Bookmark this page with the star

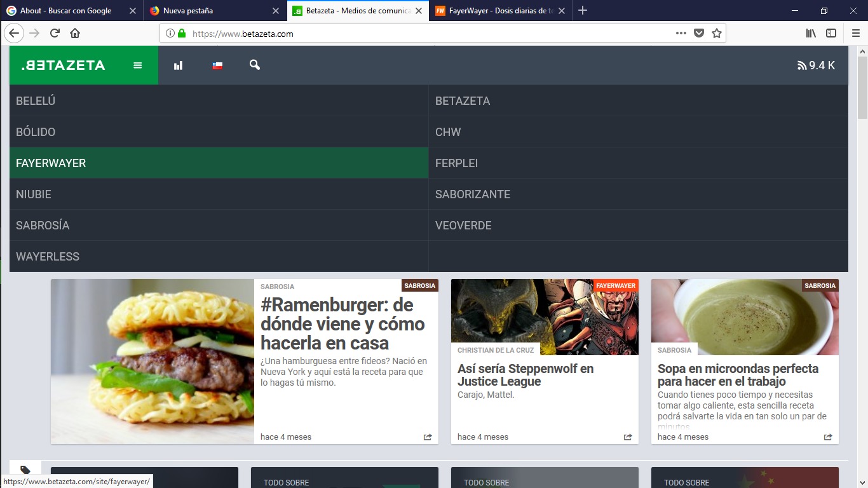(x=717, y=33)
